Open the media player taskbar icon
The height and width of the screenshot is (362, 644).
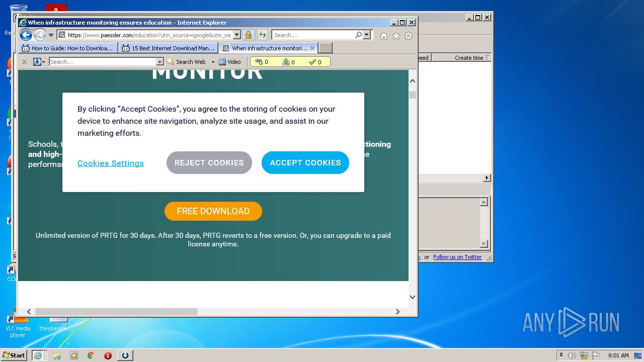[74, 355]
